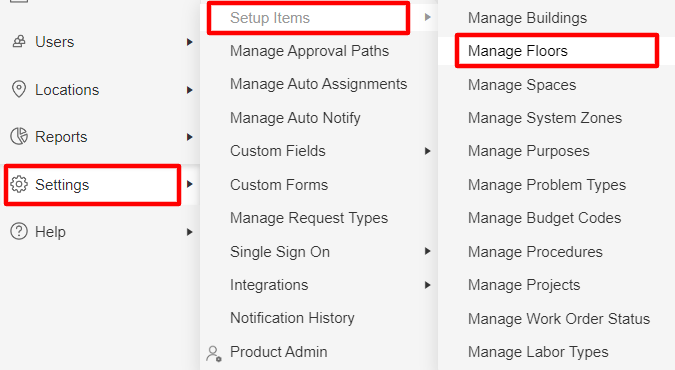675x370 pixels.
Task: Expand the Custom Fields submenu arrow
Action: [x=427, y=151]
